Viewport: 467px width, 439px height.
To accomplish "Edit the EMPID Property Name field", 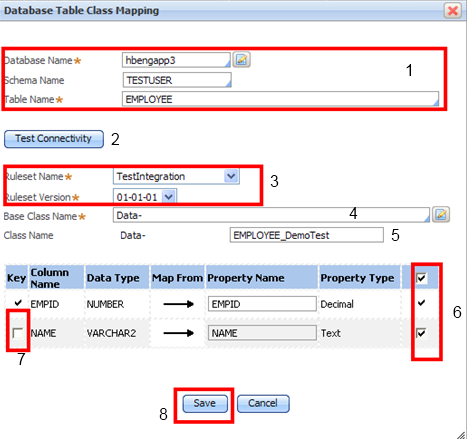I will (x=262, y=304).
